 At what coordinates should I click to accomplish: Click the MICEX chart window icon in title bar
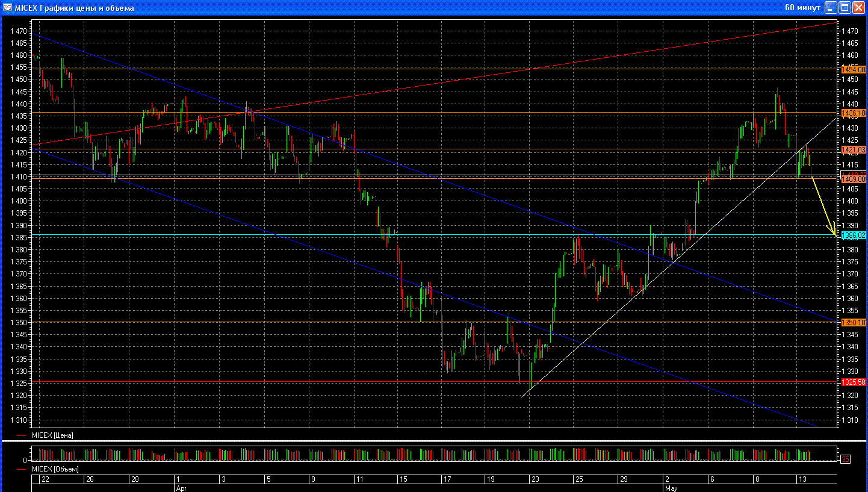(7, 8)
